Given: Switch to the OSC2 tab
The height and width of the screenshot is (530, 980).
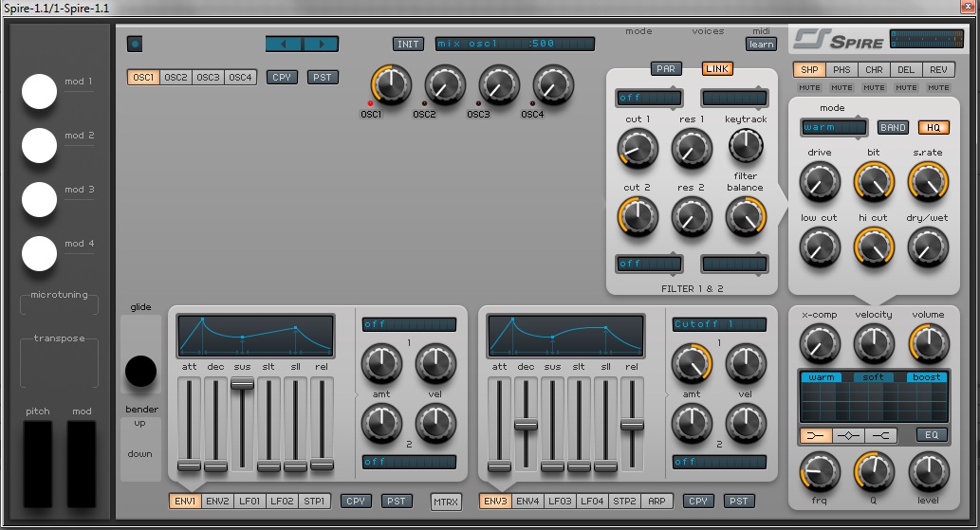Looking at the screenshot, I should point(176,78).
